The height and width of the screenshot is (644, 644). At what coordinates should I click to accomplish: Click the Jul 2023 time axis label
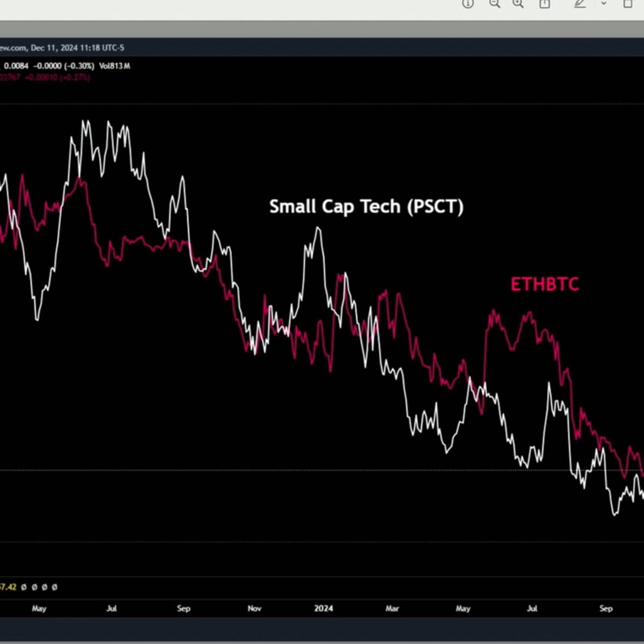pos(111,608)
